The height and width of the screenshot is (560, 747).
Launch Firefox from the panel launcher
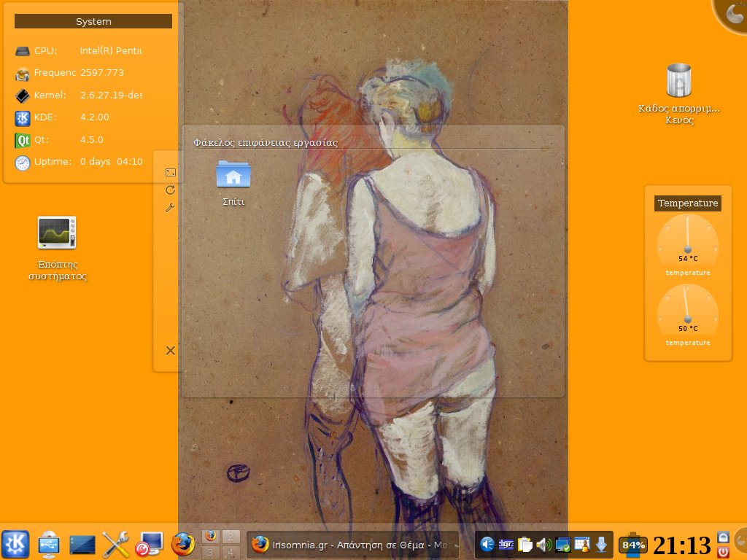point(183,544)
